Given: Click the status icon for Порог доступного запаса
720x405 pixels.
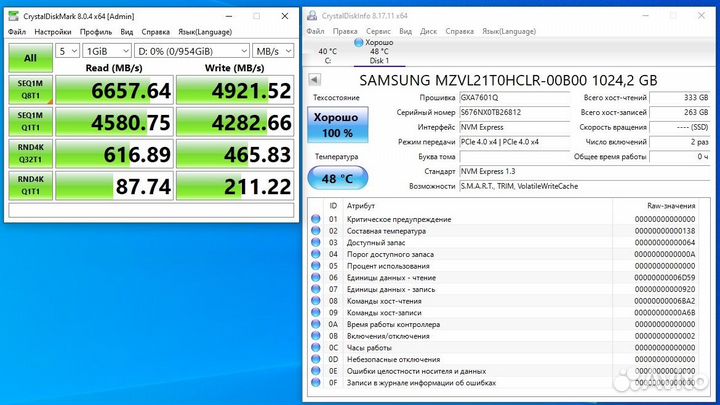Looking at the screenshot, I should point(315,254).
